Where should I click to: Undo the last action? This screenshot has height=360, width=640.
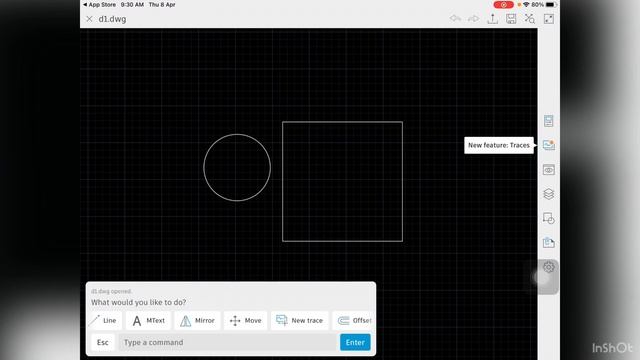[x=456, y=18]
